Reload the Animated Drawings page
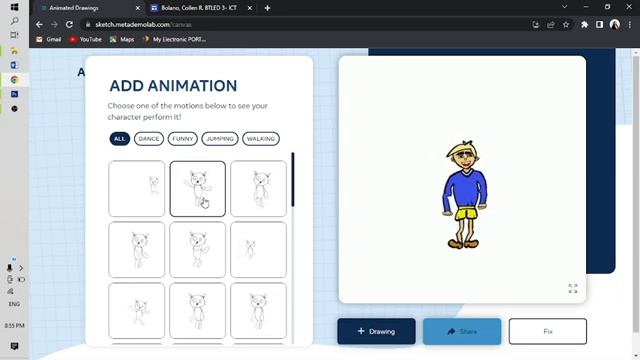This screenshot has width=640, height=360. click(69, 24)
